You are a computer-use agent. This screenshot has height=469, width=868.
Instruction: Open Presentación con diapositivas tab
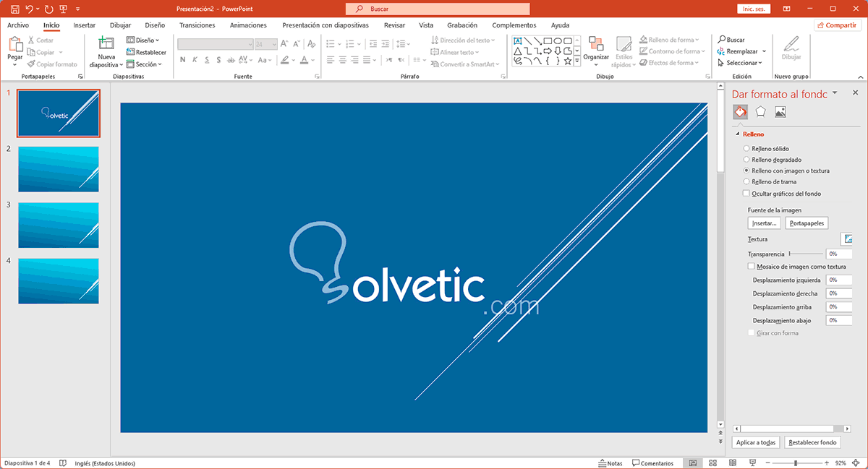[x=325, y=25]
